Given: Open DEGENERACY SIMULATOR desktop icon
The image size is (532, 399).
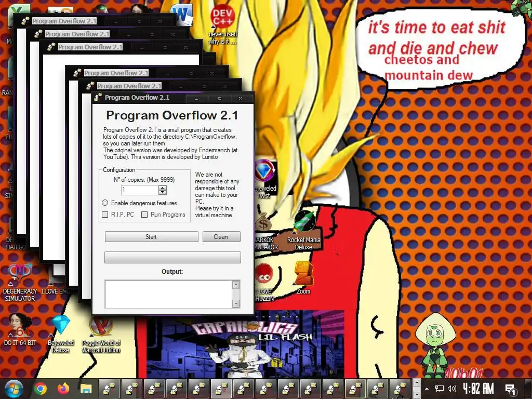Looking at the screenshot, I should 20,283.
